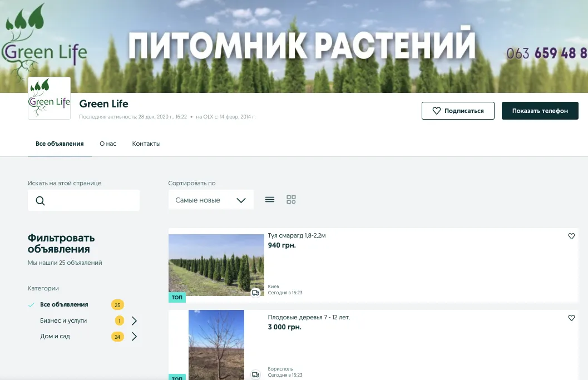Select Дом и сад category

click(x=55, y=336)
